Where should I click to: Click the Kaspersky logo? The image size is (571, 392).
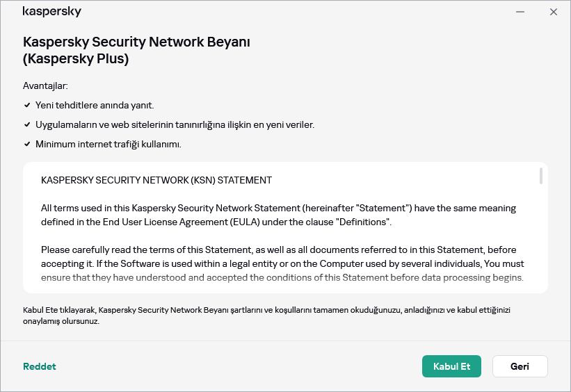click(x=52, y=12)
